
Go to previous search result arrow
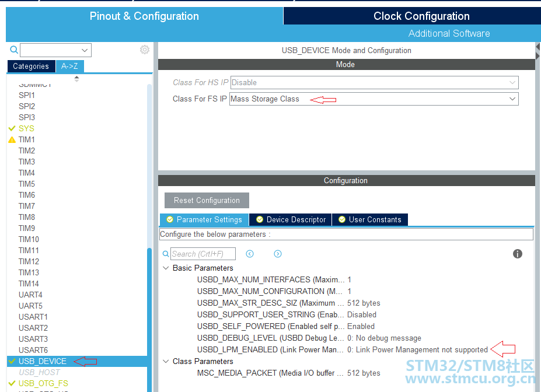click(250, 254)
